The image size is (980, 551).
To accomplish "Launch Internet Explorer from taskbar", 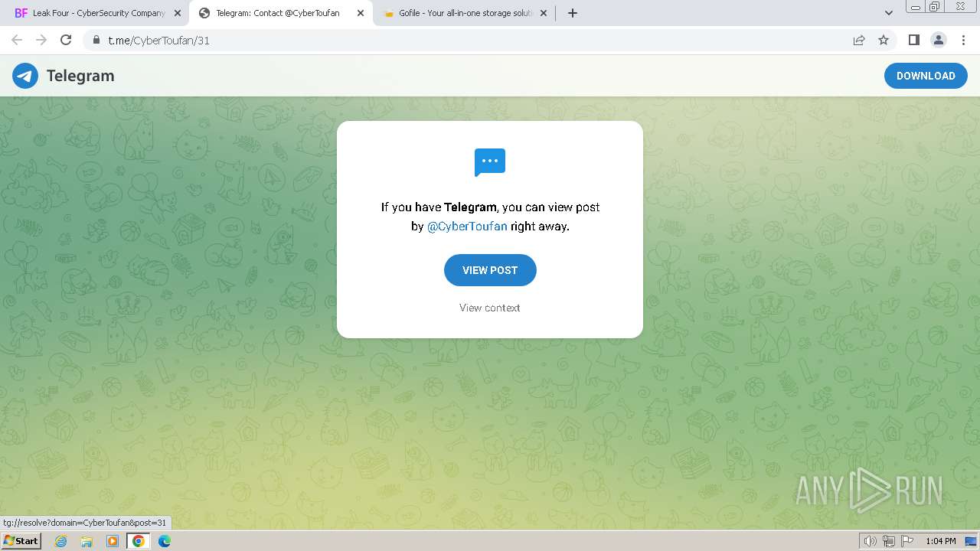I will (60, 541).
